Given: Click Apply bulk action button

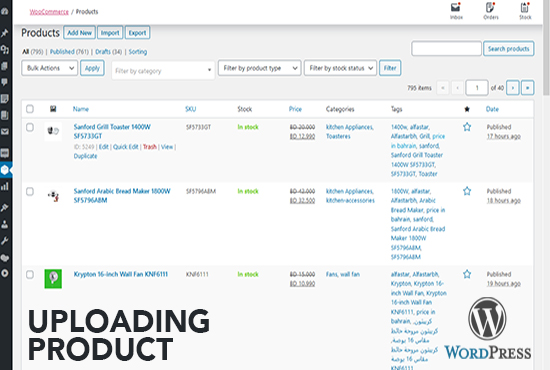Looking at the screenshot, I should (x=92, y=68).
